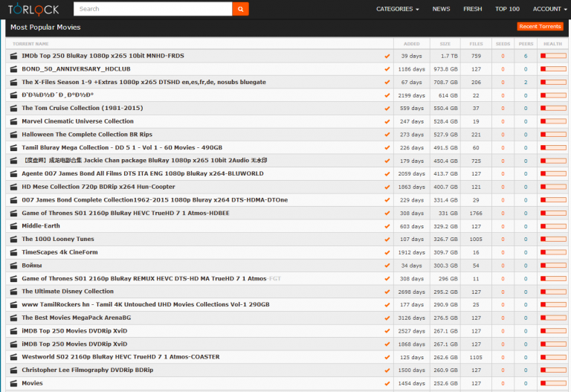Click the 2199 days added cell
571x392 pixels.
pos(411,95)
